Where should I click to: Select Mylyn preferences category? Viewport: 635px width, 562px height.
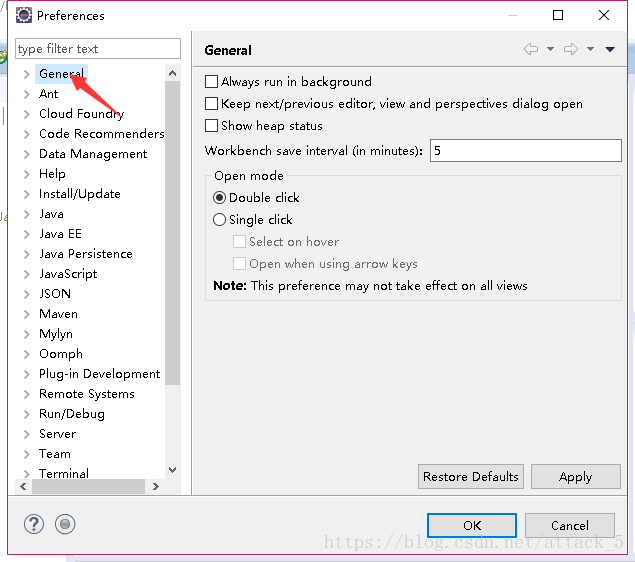[56, 334]
